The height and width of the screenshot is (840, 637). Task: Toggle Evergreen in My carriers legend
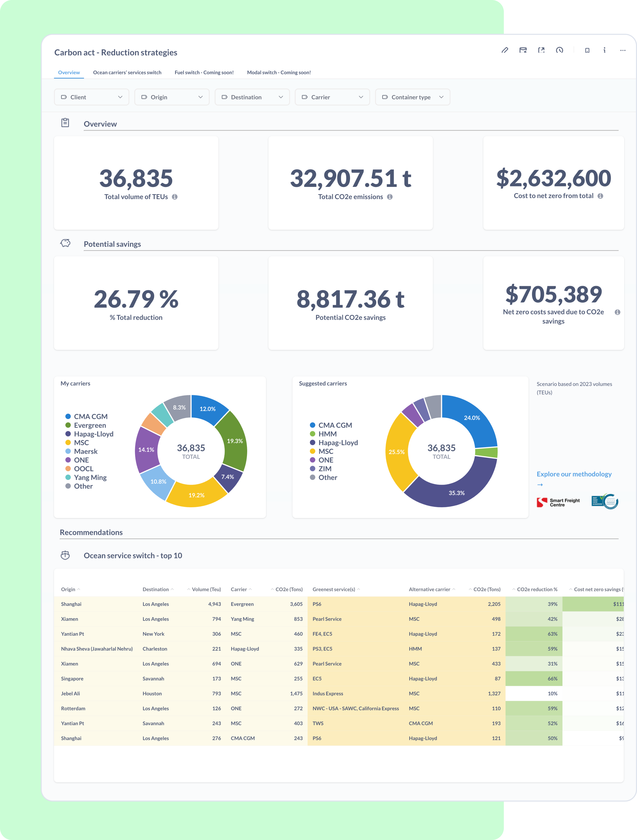(x=86, y=425)
